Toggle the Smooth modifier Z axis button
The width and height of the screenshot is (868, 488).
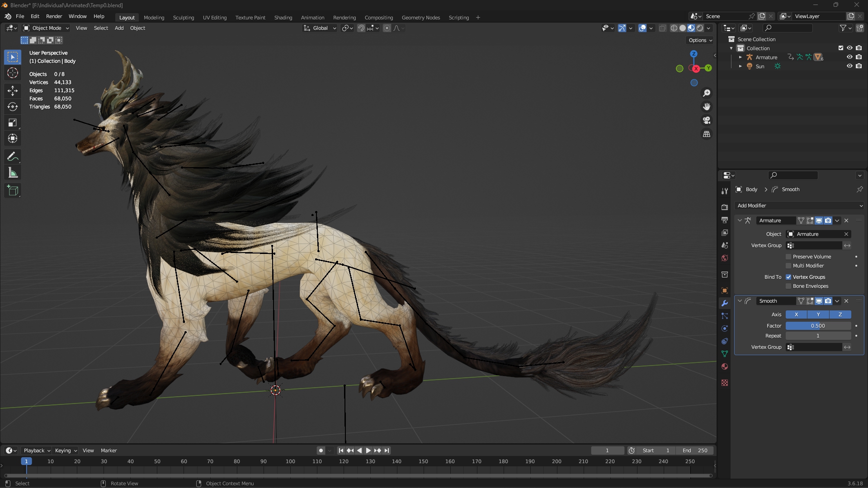coord(840,314)
